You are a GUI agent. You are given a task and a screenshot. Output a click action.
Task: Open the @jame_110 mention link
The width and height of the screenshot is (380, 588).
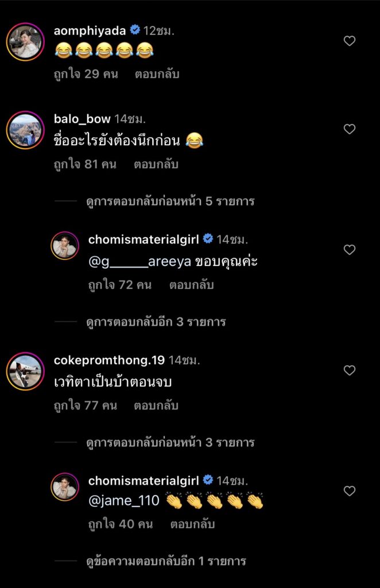point(123,501)
